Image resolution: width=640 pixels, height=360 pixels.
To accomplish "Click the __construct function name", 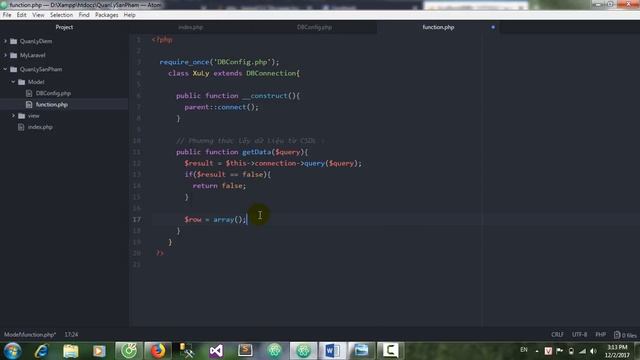I will pyautogui.click(x=264, y=96).
